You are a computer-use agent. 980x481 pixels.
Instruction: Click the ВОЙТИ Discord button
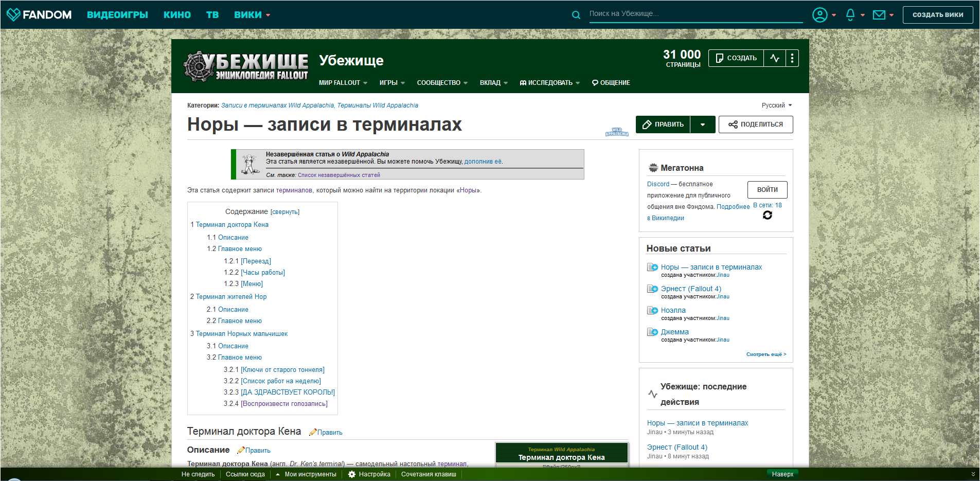click(767, 190)
